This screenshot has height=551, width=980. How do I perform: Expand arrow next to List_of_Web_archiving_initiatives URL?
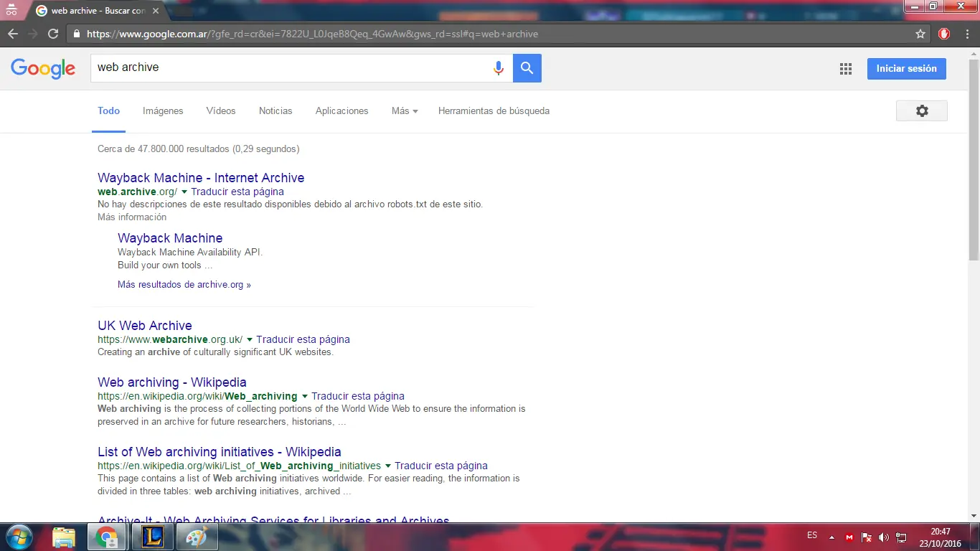(388, 466)
